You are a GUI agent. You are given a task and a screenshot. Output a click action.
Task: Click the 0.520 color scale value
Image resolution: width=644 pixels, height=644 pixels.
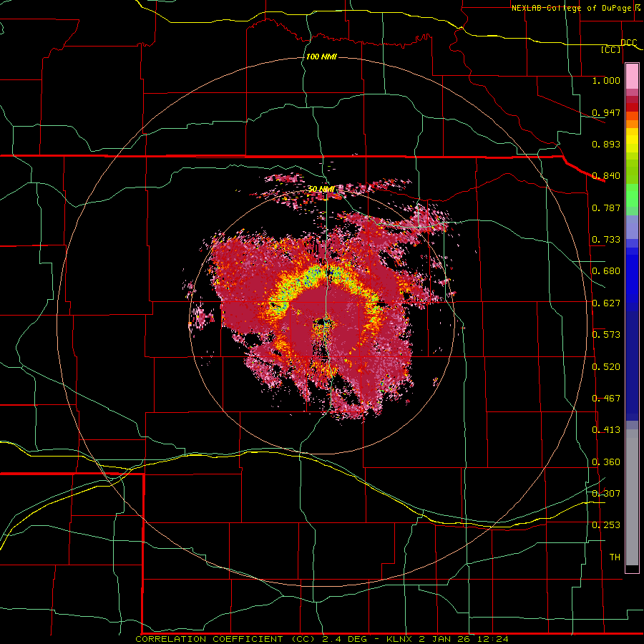[x=606, y=367]
